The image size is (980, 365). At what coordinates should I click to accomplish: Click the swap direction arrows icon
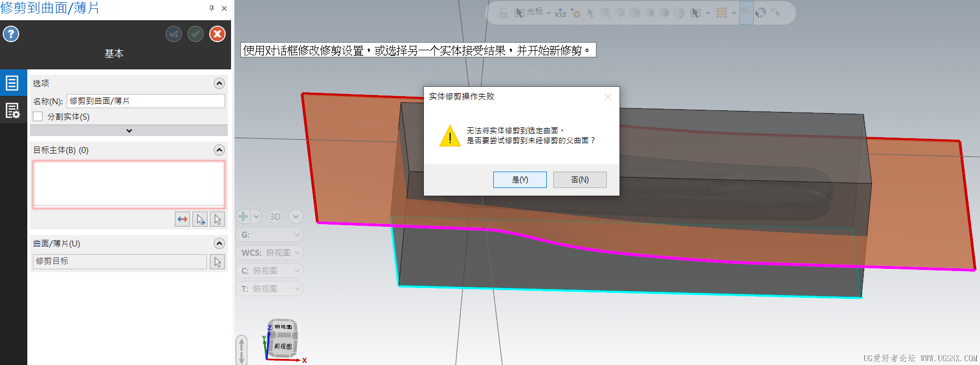(182, 219)
